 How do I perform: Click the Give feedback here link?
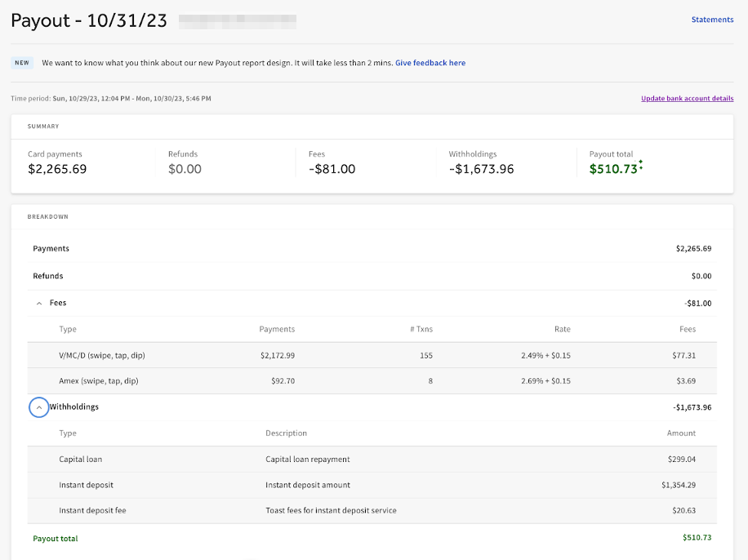pos(430,63)
